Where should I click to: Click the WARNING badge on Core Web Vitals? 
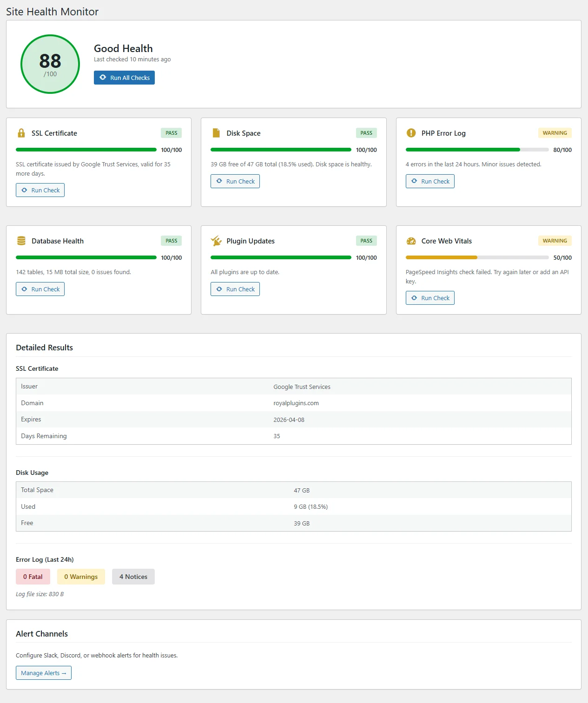pyautogui.click(x=555, y=240)
